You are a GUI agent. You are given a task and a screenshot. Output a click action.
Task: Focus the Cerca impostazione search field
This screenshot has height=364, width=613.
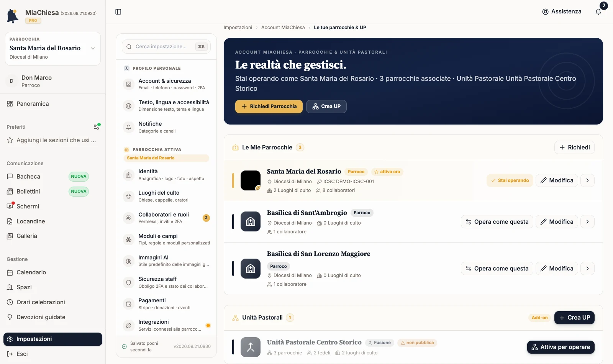pos(166,47)
